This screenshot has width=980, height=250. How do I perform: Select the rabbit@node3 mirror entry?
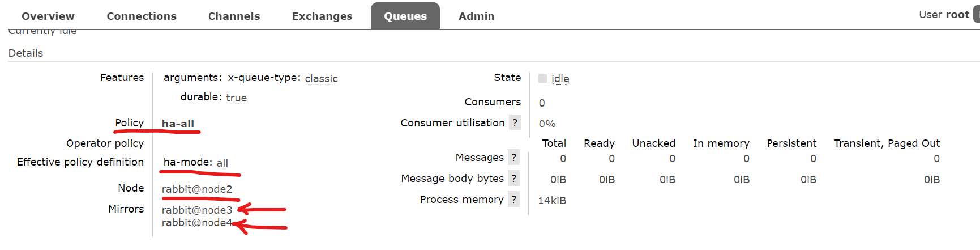(197, 210)
